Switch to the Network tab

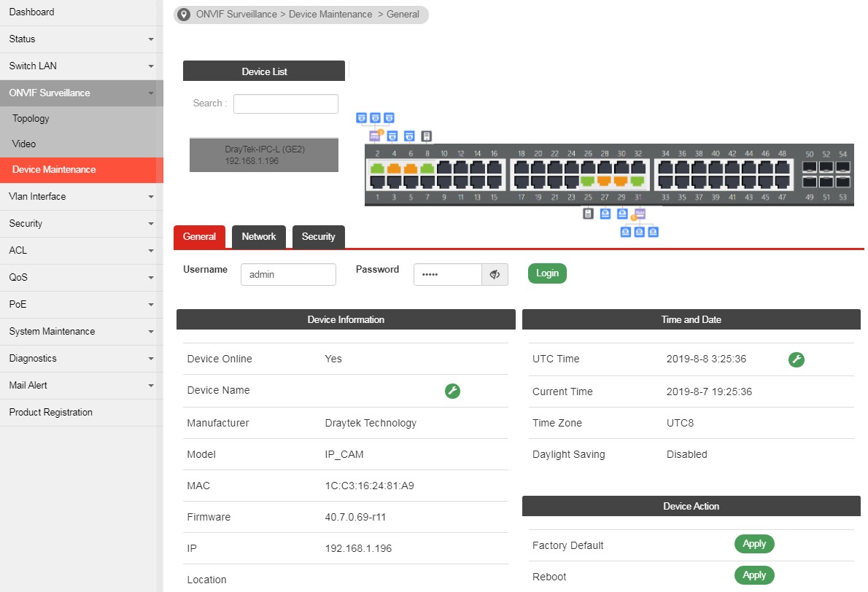point(259,237)
